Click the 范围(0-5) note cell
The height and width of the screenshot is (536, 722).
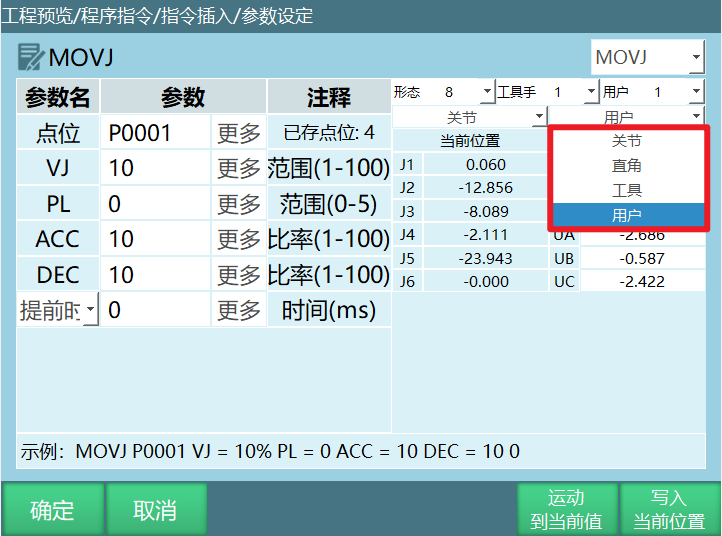[329, 204]
